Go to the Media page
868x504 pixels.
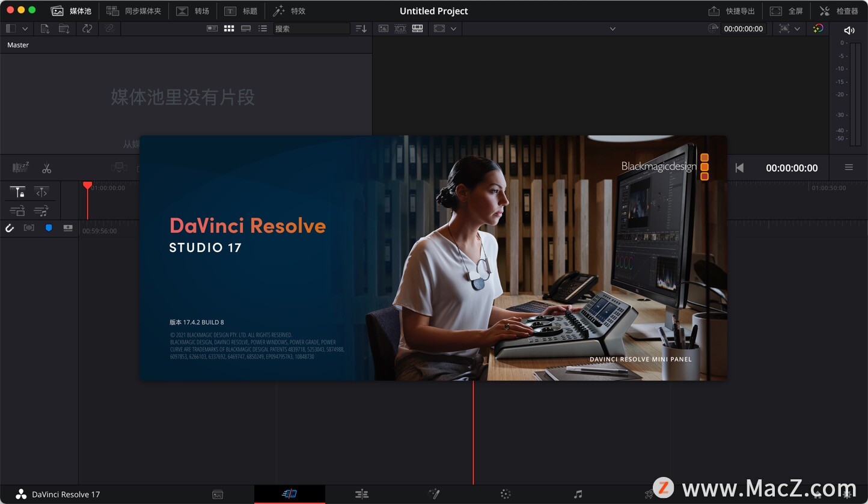pyautogui.click(x=218, y=494)
